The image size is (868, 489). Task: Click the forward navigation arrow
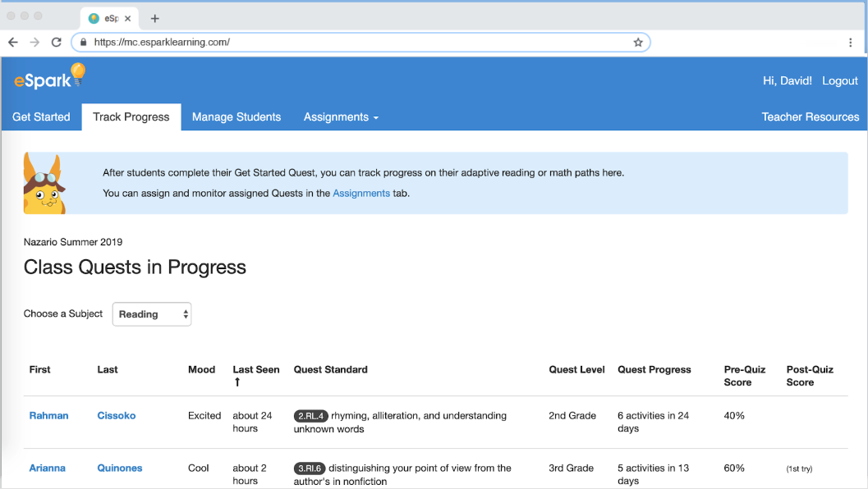coord(34,41)
